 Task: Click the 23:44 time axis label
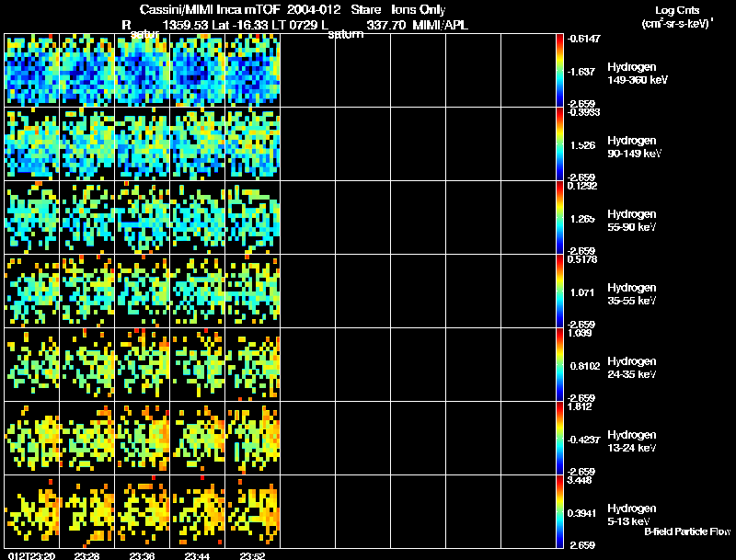[197, 555]
